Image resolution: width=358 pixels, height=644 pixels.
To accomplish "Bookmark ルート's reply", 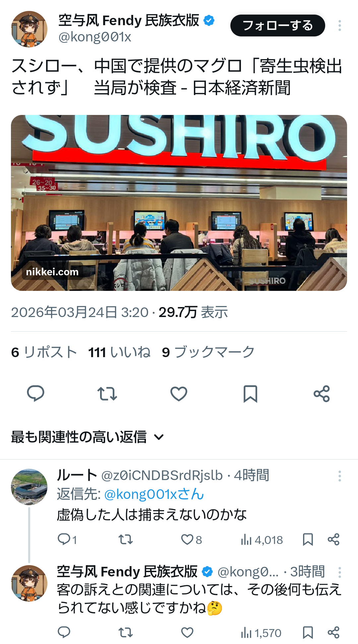I will pyautogui.click(x=308, y=540).
